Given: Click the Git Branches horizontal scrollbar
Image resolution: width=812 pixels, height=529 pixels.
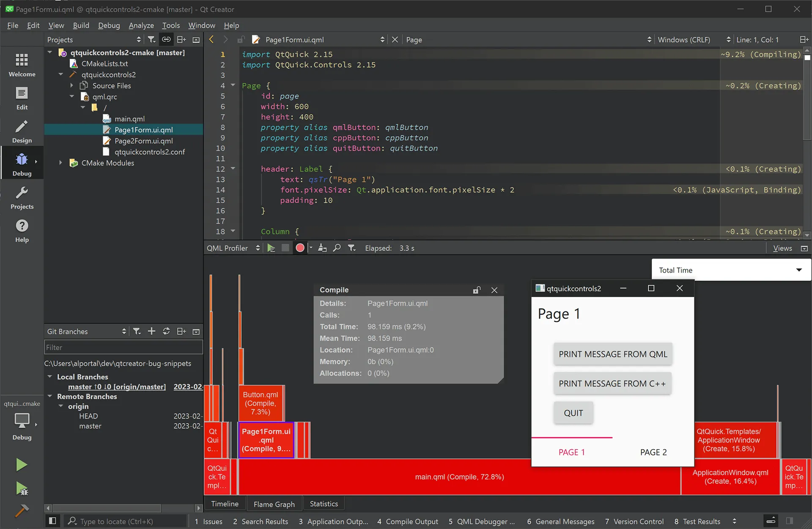Looking at the screenshot, I should 107,508.
